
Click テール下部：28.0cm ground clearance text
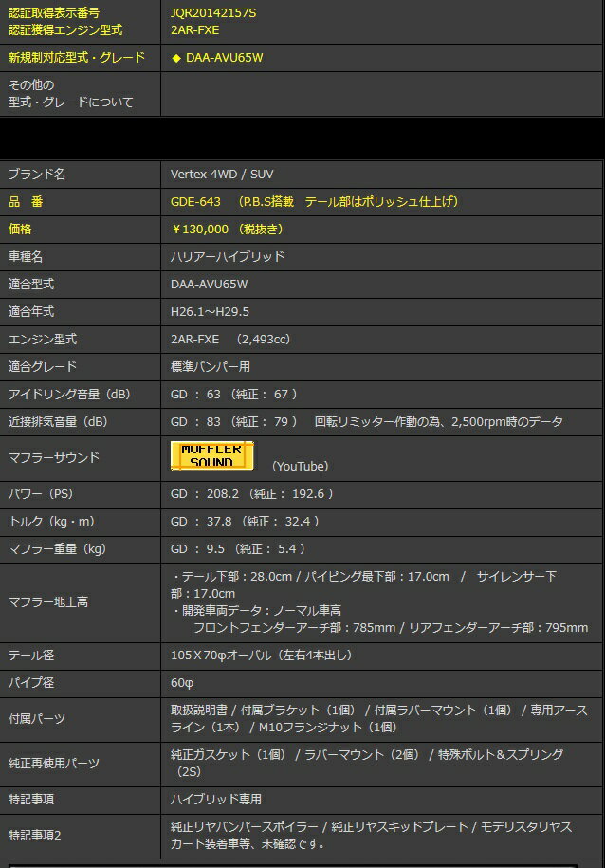237,577
